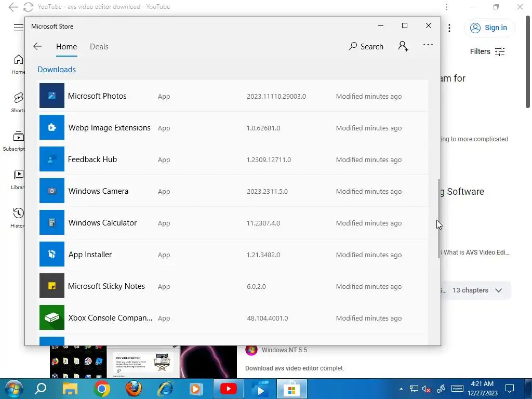
Task: Launch Internet Explorer from taskbar
Action: pyautogui.click(x=165, y=389)
